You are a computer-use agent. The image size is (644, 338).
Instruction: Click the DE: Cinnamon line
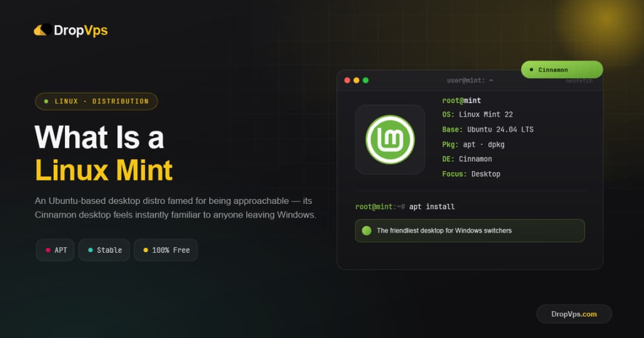[467, 159]
